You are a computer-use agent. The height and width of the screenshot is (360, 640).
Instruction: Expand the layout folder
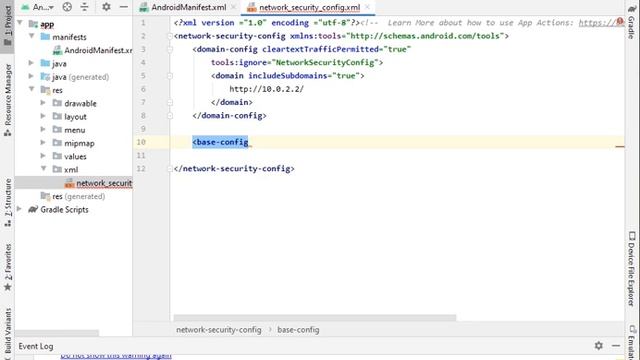(43, 116)
